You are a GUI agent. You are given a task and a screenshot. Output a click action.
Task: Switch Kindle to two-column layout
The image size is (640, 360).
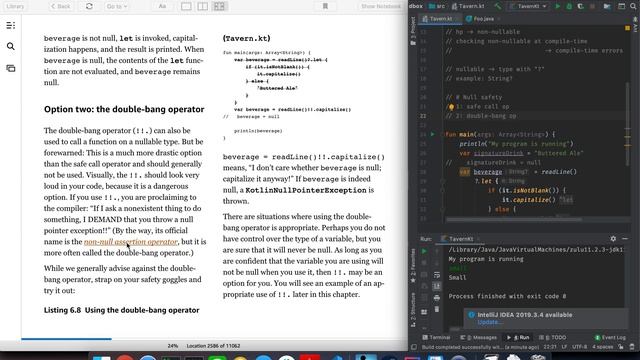[202, 6]
